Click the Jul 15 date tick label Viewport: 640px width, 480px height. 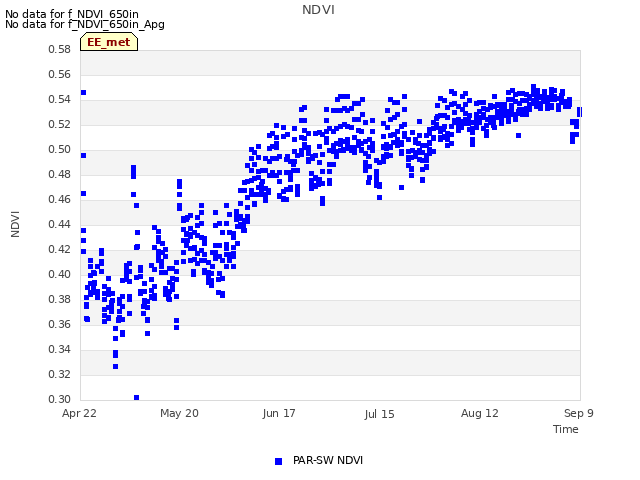coord(379,414)
